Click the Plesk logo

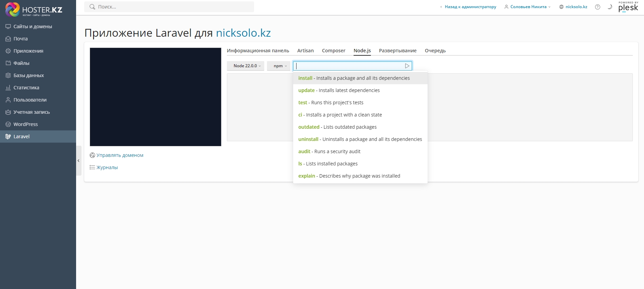coord(628,7)
